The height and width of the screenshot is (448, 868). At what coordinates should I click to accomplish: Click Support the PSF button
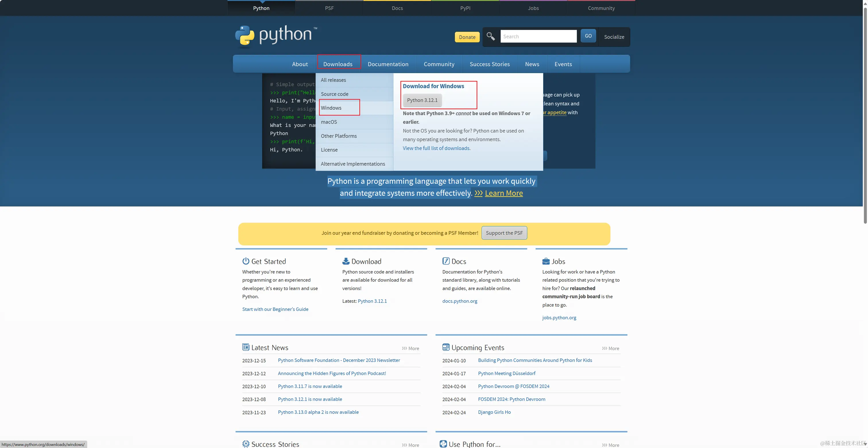(x=504, y=233)
